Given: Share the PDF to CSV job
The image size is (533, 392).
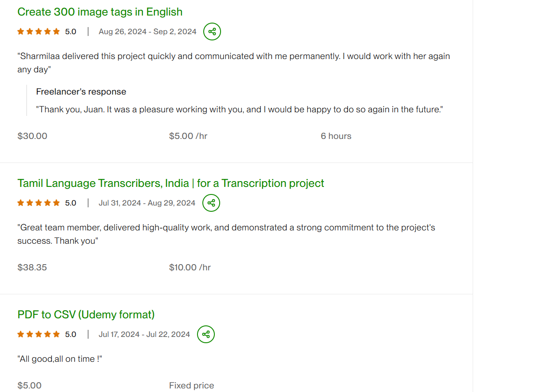Looking at the screenshot, I should 206,334.
